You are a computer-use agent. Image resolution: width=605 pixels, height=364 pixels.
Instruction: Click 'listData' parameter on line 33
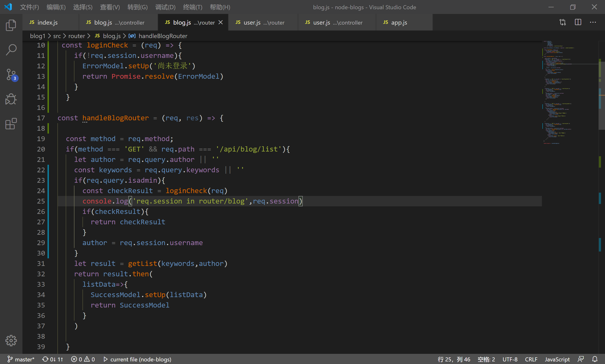pos(99,284)
